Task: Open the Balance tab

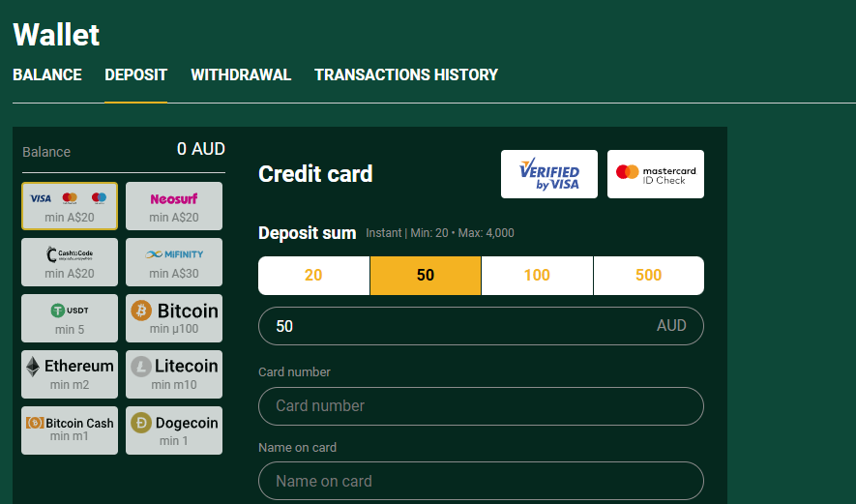Action: pos(47,74)
